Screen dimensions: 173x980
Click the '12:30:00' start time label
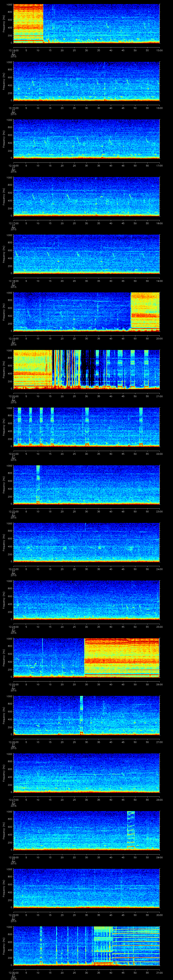tap(13, 973)
